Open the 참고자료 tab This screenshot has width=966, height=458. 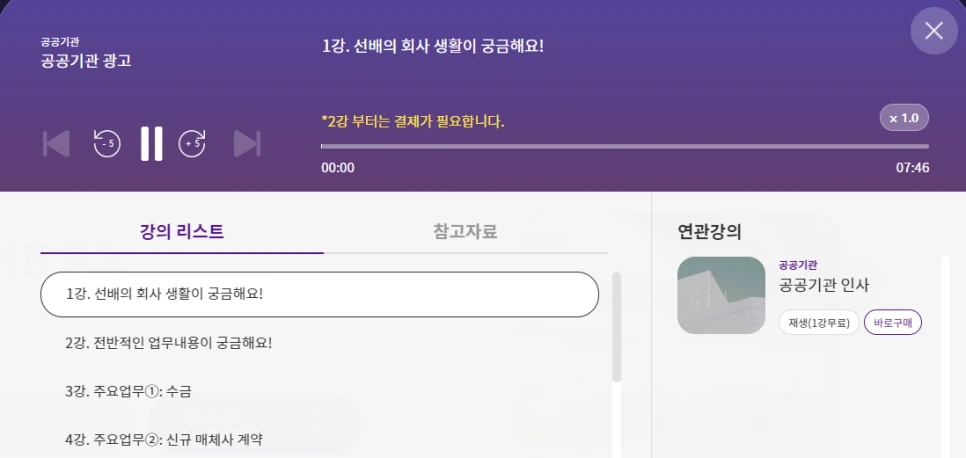[x=465, y=232]
